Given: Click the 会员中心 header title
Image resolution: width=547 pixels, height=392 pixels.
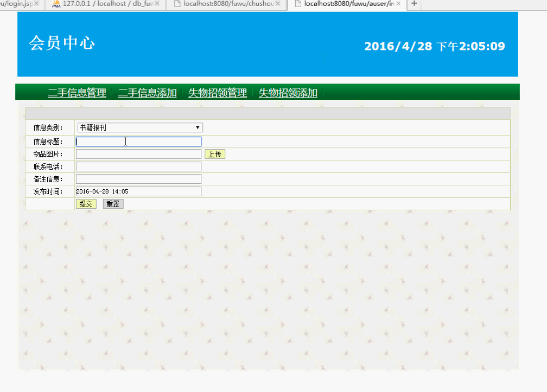Looking at the screenshot, I should (x=62, y=43).
